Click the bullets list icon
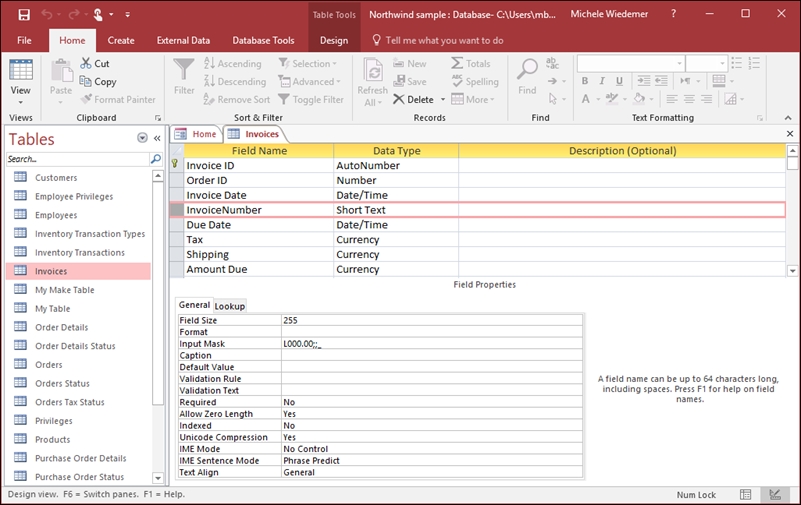The image size is (801, 505). click(x=736, y=63)
